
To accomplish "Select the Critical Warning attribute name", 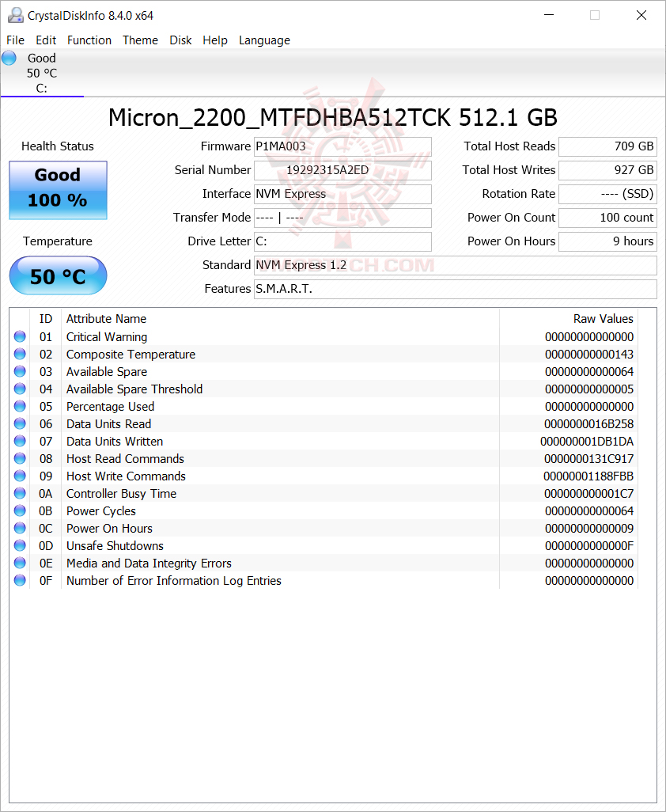I will [x=107, y=336].
